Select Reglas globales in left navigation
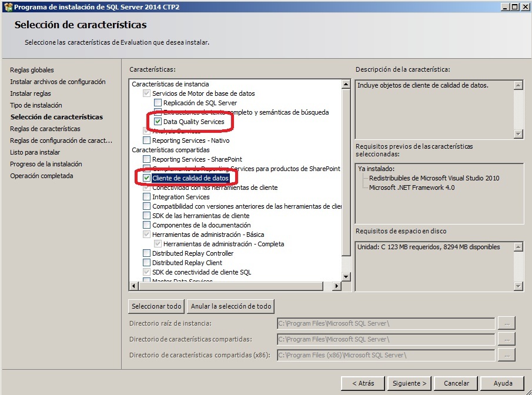 pyautogui.click(x=32, y=69)
